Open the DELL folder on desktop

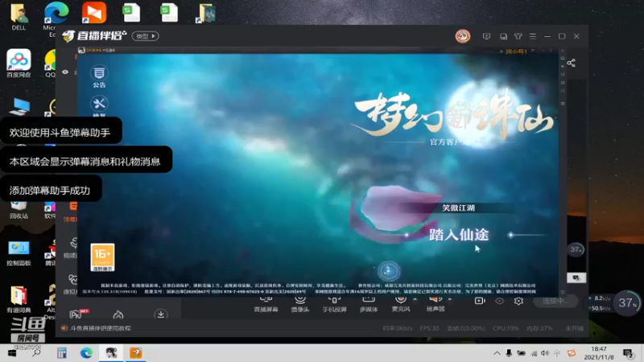[x=19, y=17]
